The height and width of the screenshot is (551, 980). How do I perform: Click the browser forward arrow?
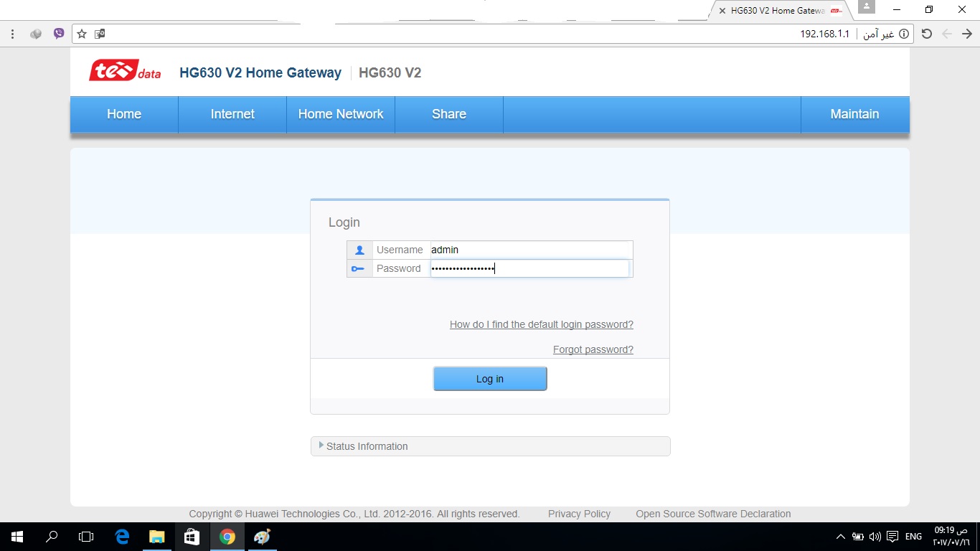pos(966,34)
